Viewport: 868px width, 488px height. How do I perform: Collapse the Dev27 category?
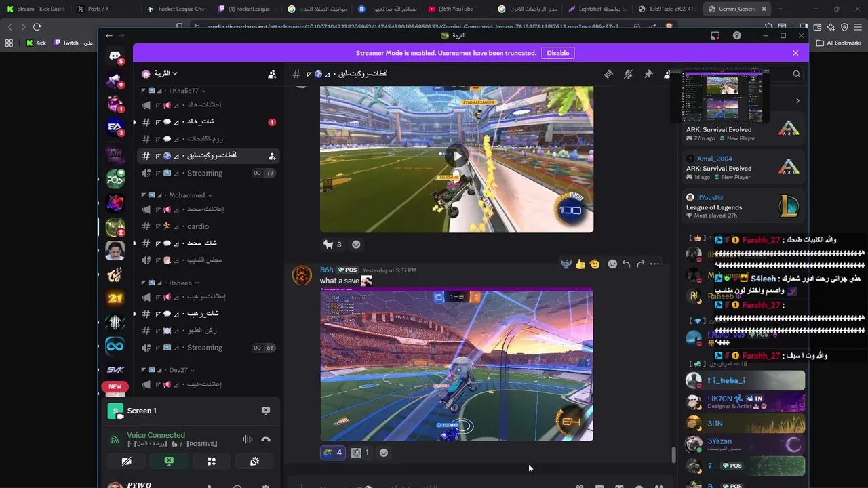(167, 370)
